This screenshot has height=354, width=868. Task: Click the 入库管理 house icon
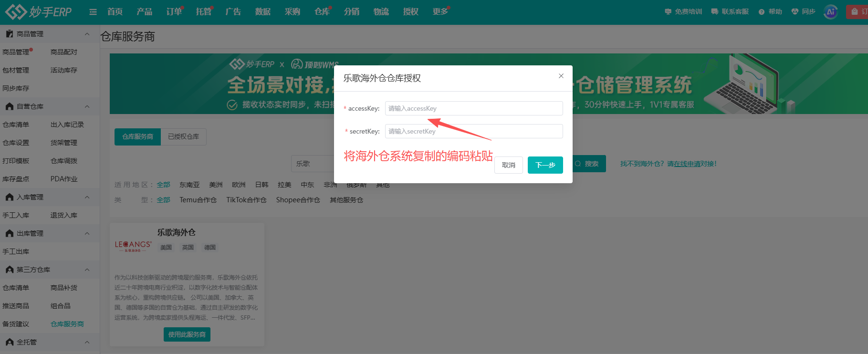coord(9,197)
